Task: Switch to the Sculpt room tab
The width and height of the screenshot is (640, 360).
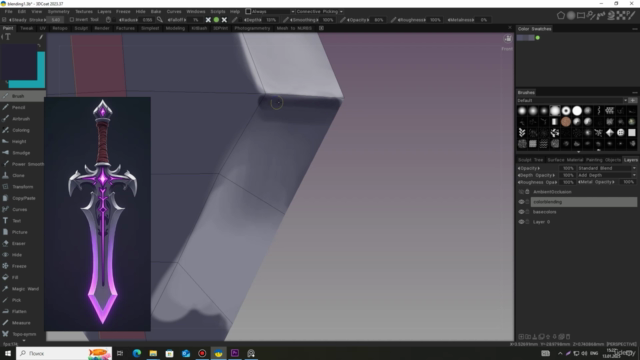Action: click(x=81, y=28)
